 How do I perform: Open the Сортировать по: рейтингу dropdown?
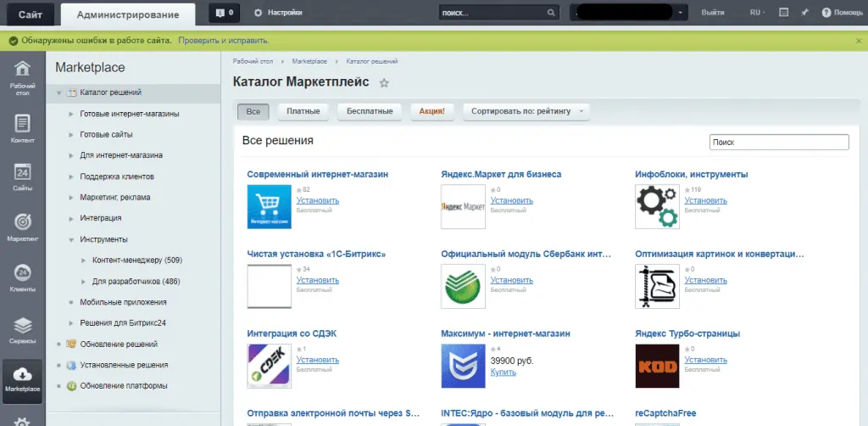[x=526, y=111]
